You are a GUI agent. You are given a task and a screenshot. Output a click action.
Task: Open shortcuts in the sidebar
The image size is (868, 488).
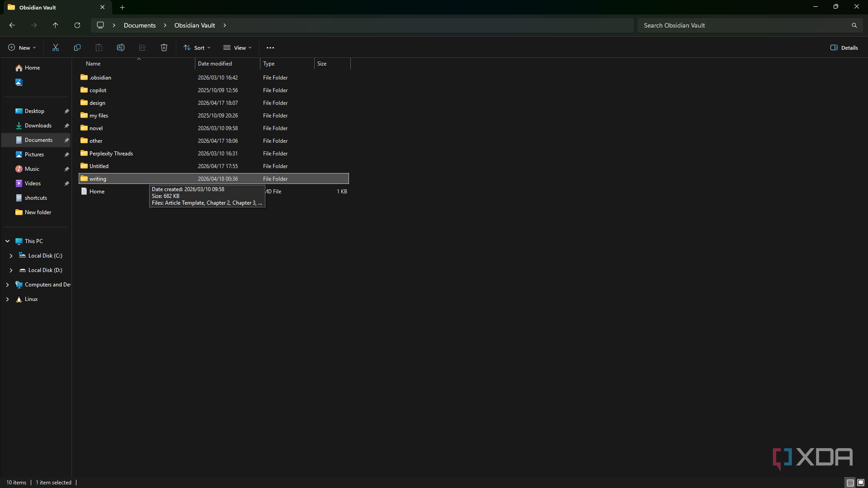36,198
